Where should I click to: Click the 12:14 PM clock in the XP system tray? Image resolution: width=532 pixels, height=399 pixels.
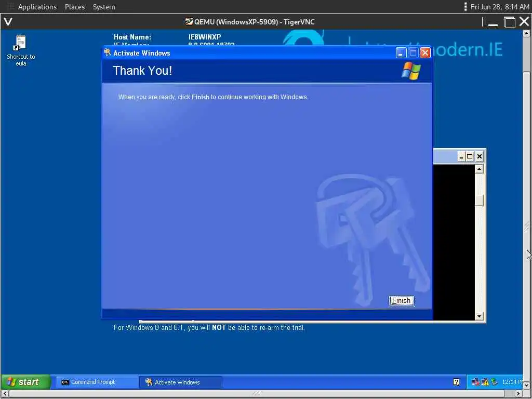pos(512,382)
